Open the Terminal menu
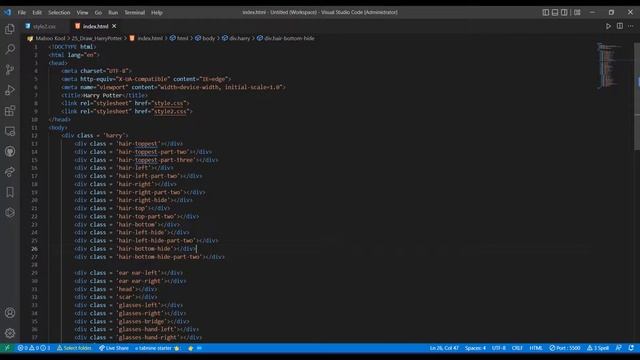 135,13
